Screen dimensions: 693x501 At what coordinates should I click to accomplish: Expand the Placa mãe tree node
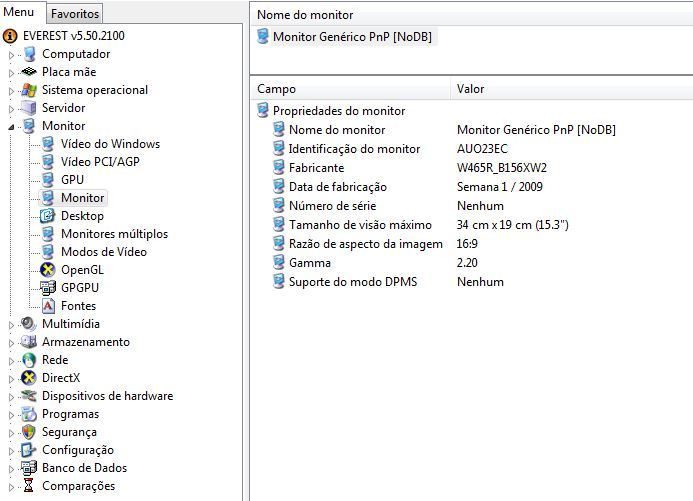point(11,73)
